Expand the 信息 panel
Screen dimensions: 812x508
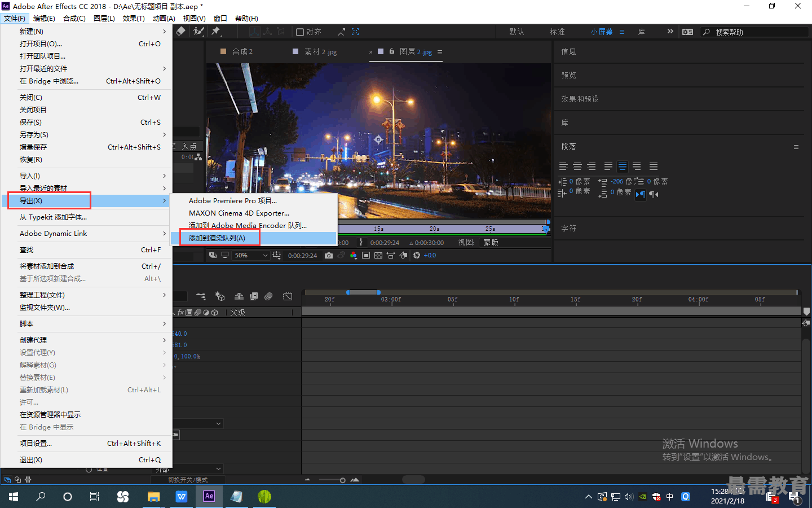click(x=568, y=51)
